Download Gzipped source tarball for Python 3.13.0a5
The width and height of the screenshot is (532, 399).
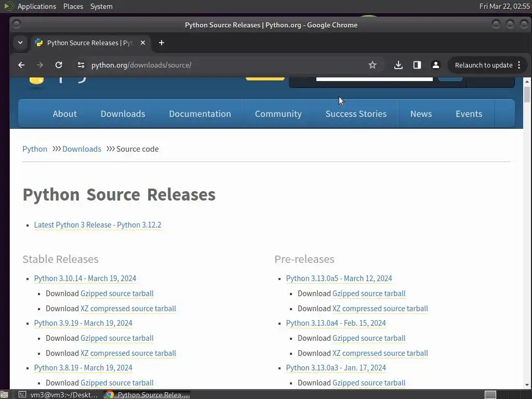pyautogui.click(x=369, y=294)
